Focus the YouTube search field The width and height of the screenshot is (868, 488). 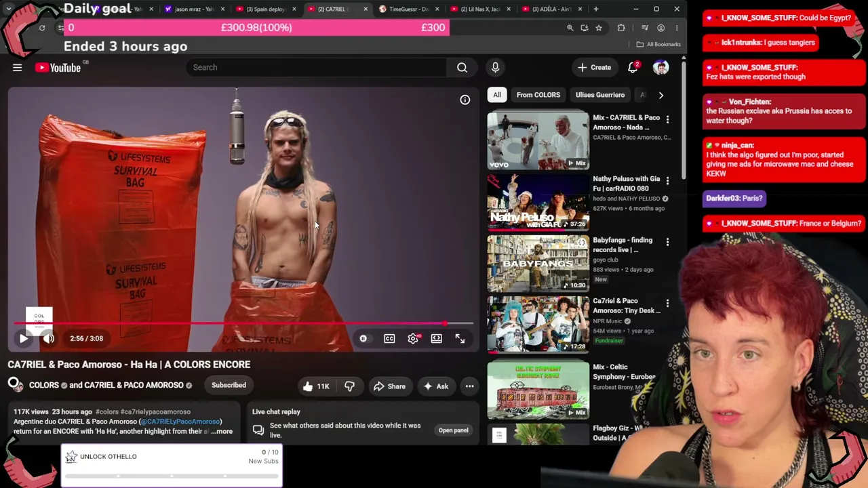tap(316, 67)
